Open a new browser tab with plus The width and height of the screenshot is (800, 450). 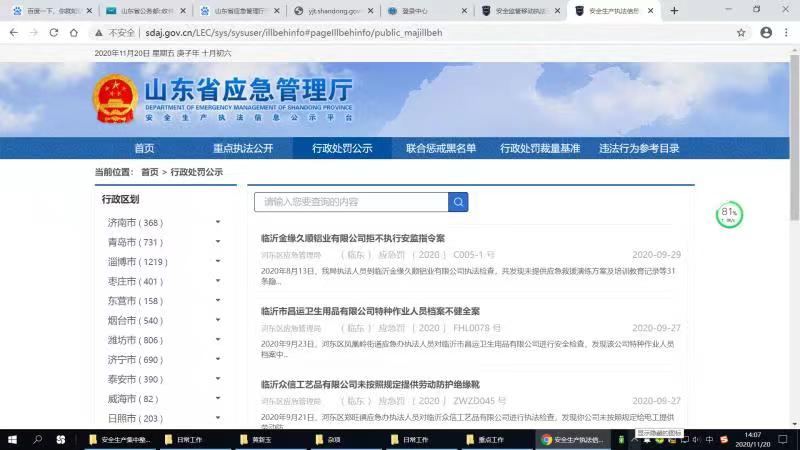coord(674,11)
